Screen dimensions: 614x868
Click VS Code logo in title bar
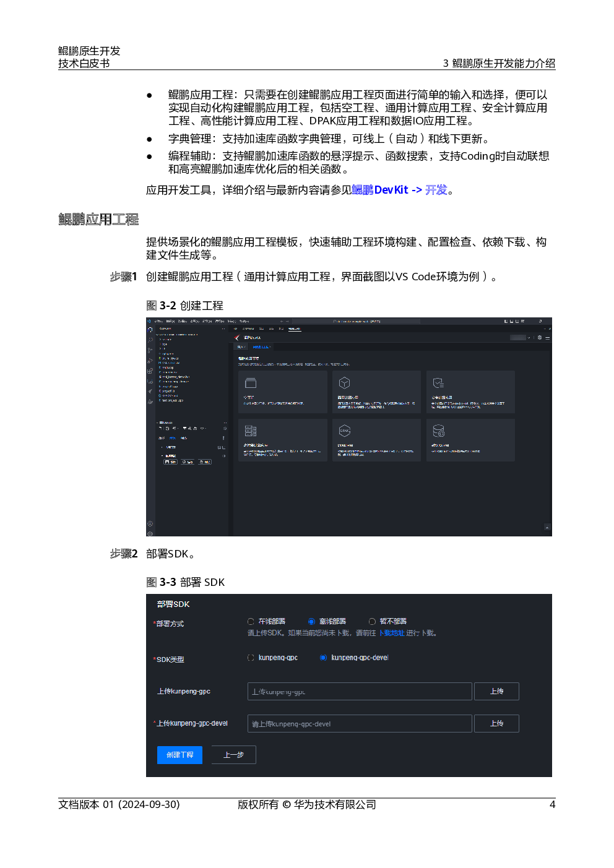tap(149, 321)
